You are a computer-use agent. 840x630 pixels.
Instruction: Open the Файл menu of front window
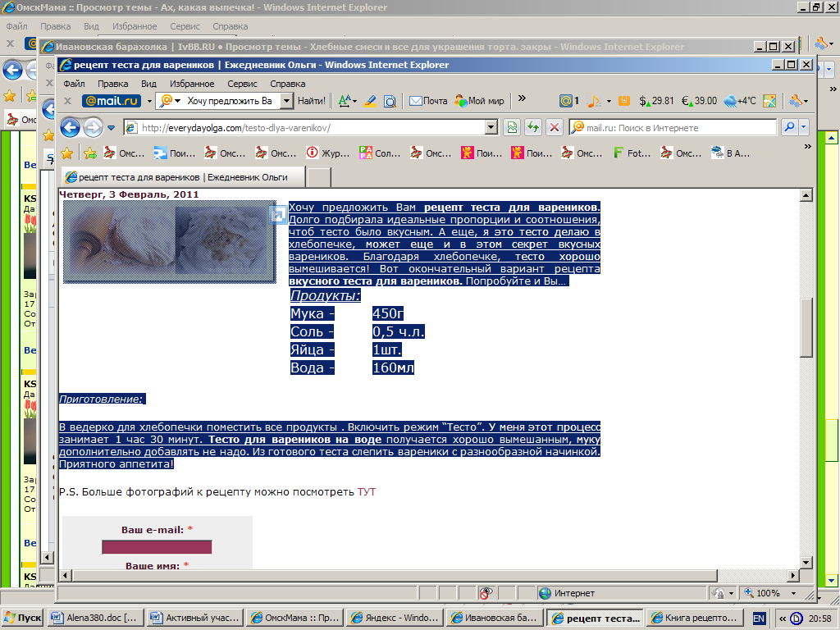click(74, 84)
